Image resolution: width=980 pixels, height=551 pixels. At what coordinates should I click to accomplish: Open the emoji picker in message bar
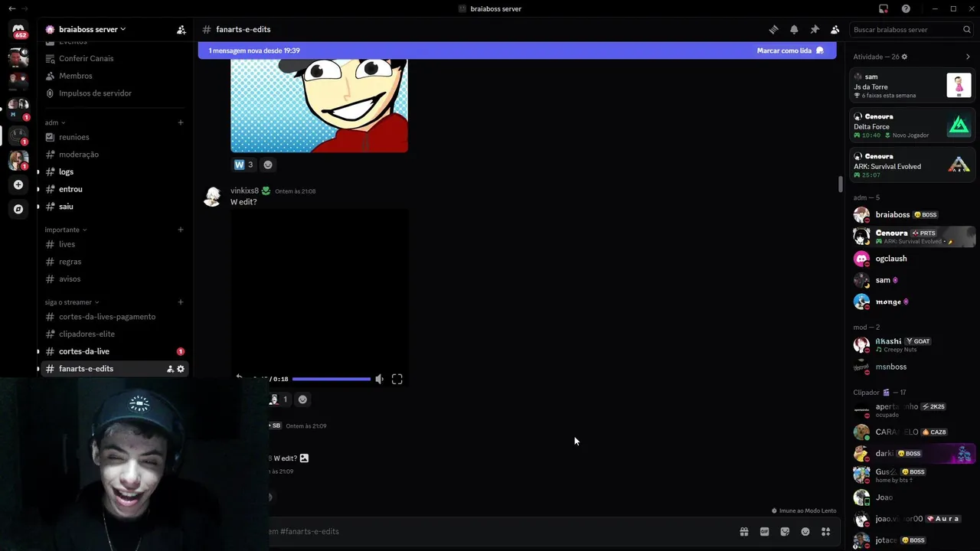pyautogui.click(x=805, y=531)
